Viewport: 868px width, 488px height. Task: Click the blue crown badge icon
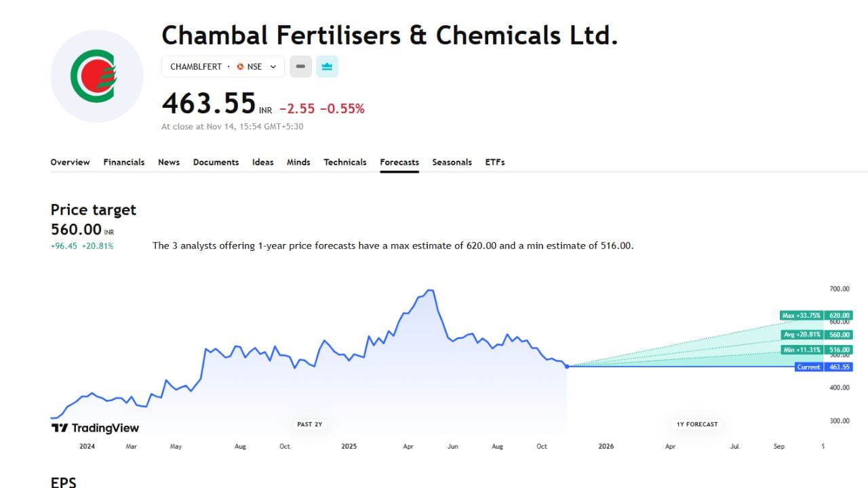coord(327,66)
